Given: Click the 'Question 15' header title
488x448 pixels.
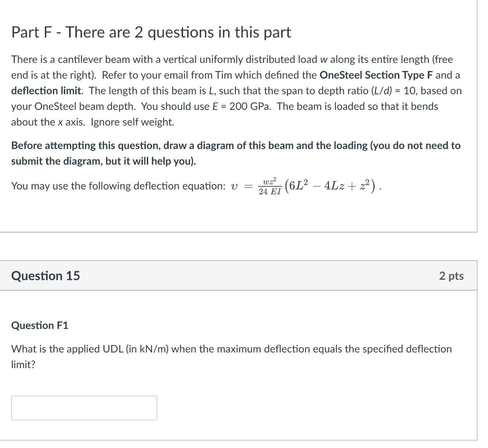Looking at the screenshot, I should tap(45, 276).
